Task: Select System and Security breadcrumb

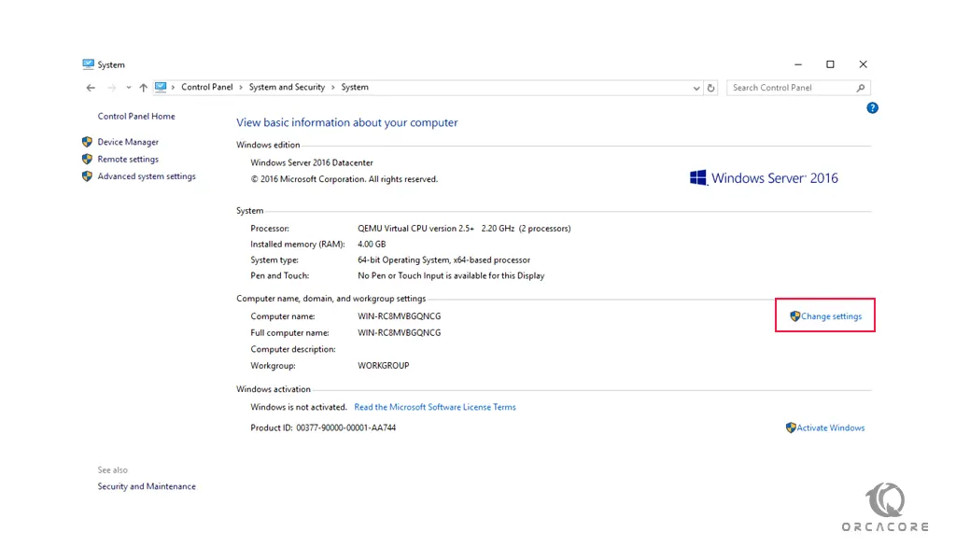Action: (287, 87)
